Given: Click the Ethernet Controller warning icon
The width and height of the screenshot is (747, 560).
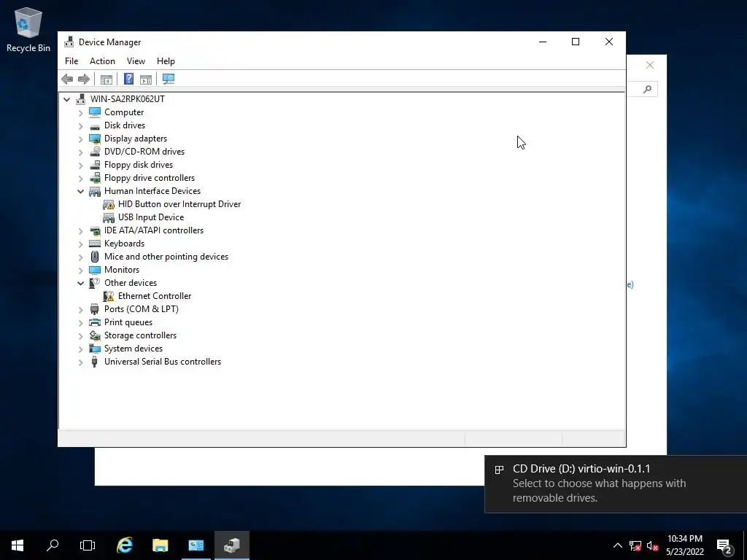Looking at the screenshot, I should click(109, 296).
